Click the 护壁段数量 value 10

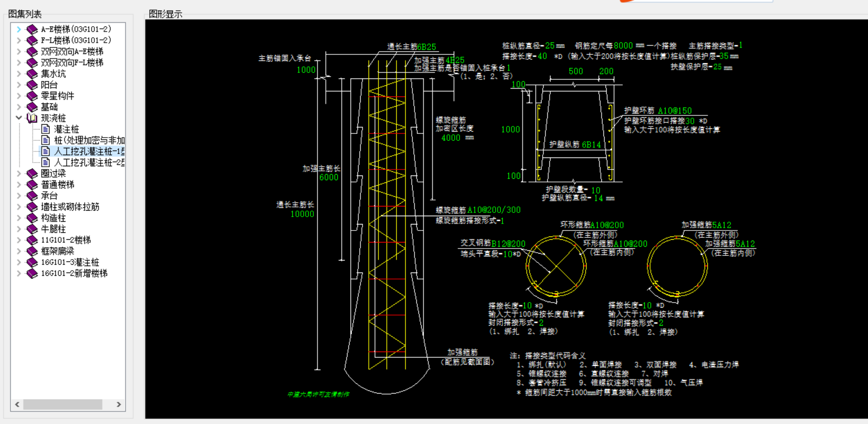point(595,190)
